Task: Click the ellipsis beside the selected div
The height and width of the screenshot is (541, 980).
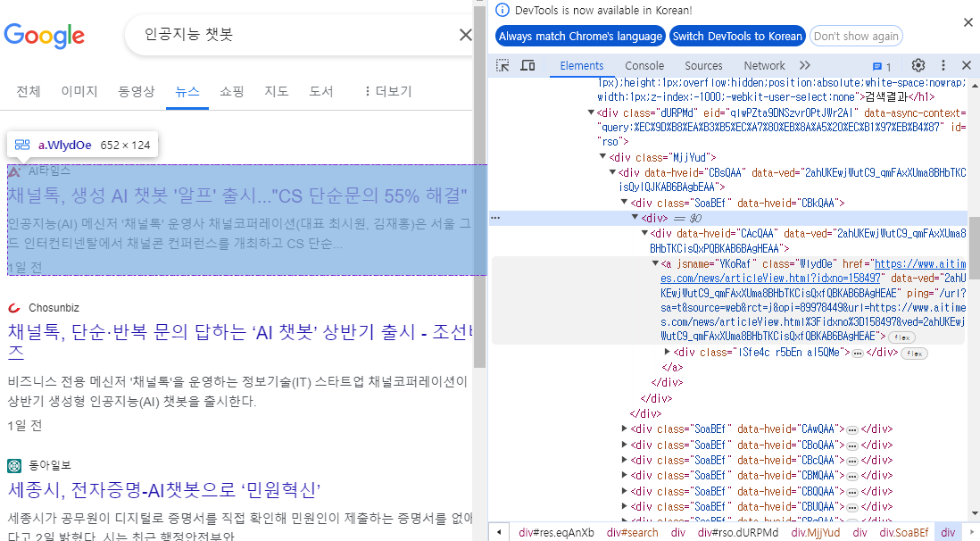Action: point(495,218)
